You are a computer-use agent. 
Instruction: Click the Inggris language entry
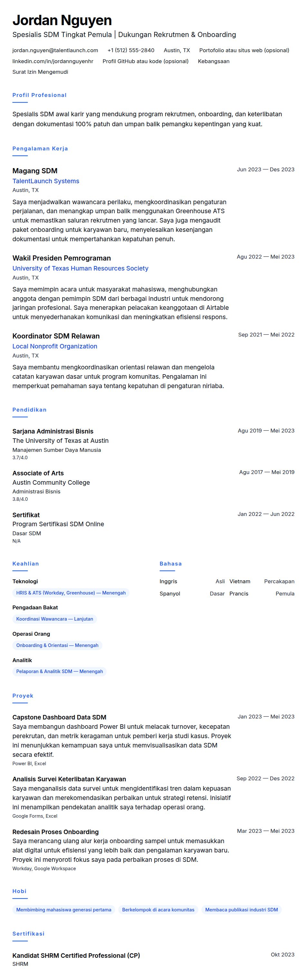point(192,581)
